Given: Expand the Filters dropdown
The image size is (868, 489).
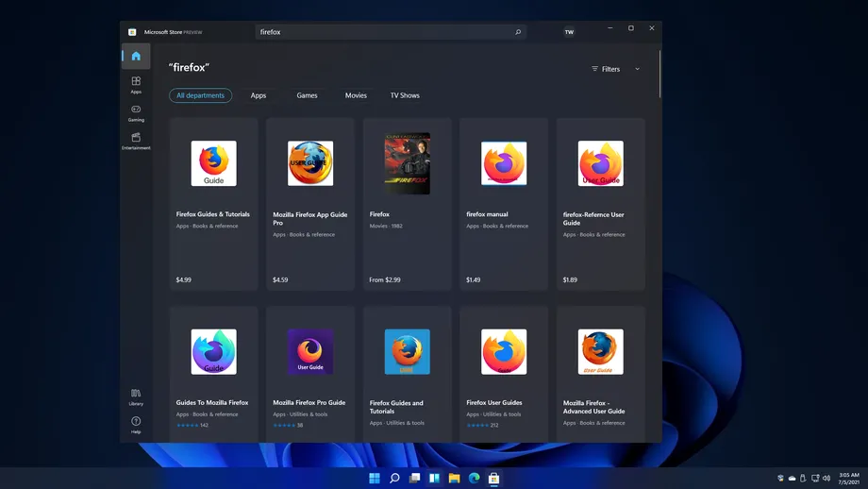Looking at the screenshot, I should point(615,69).
